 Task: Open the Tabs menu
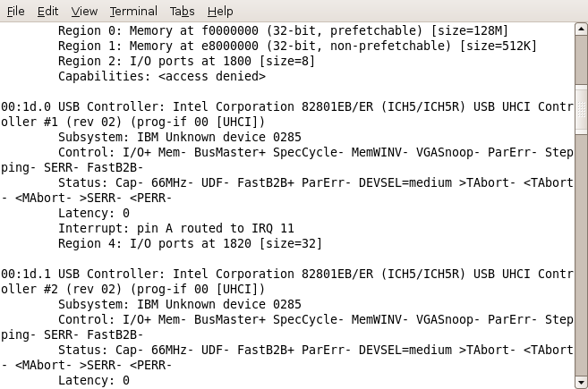(x=182, y=12)
